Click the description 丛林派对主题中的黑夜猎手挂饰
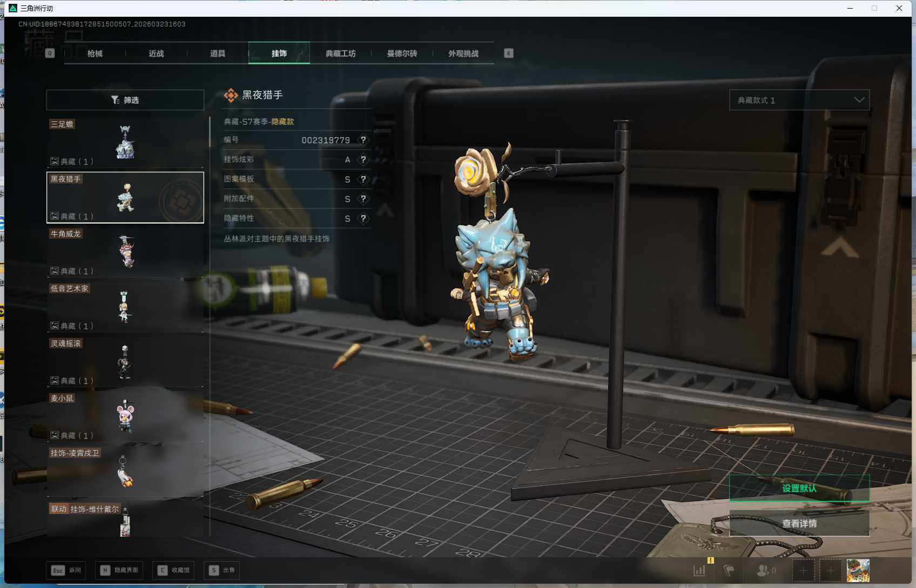 pyautogui.click(x=277, y=238)
